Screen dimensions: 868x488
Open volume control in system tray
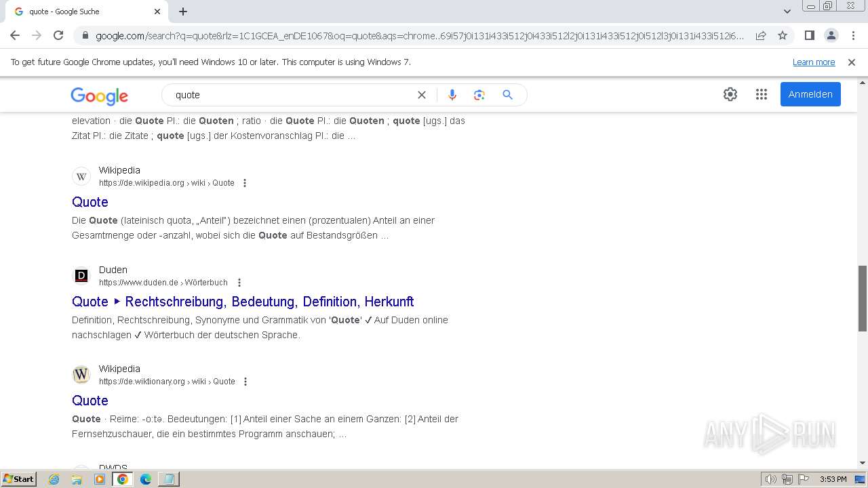coord(771,479)
